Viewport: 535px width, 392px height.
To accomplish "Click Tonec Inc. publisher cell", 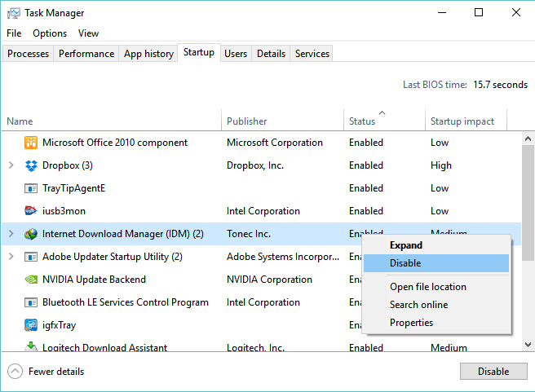I will point(249,234).
